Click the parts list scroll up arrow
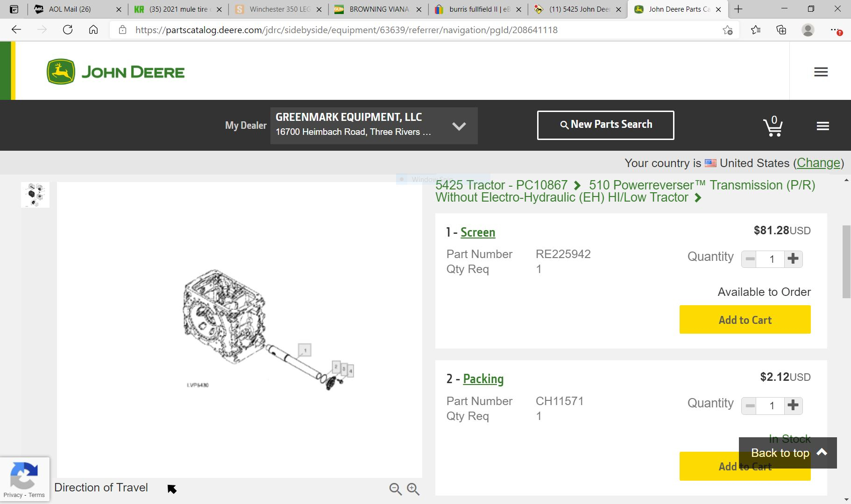851x504 pixels. (846, 181)
